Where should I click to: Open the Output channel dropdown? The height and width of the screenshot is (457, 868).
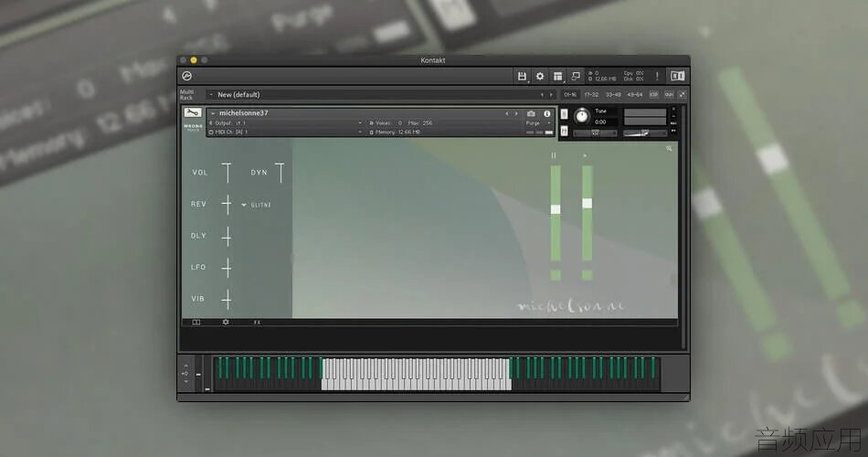[x=286, y=123]
